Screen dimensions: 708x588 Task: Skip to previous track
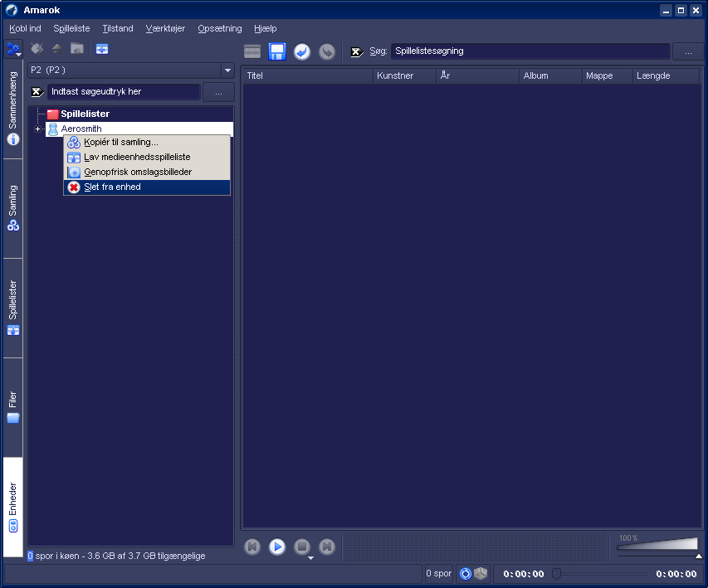252,547
